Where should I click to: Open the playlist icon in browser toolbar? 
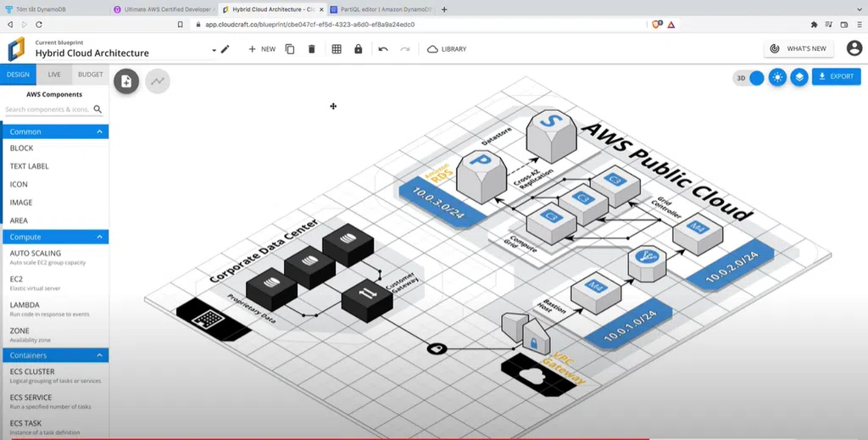tap(829, 25)
